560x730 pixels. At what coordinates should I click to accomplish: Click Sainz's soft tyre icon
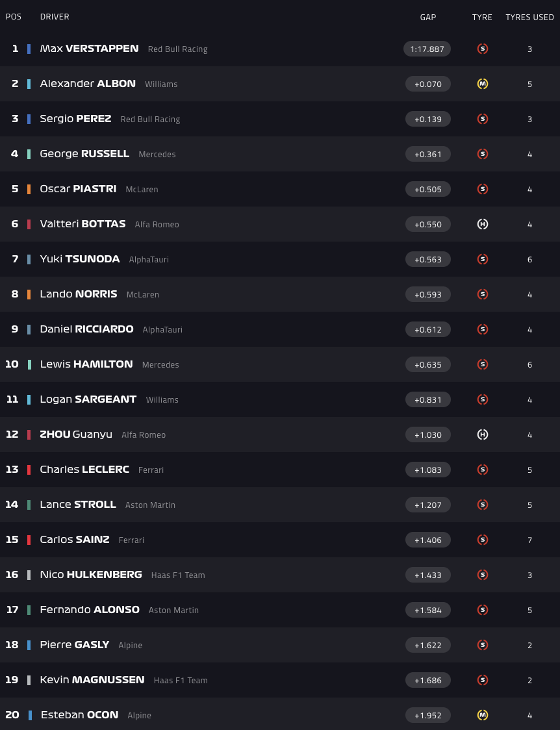(x=482, y=540)
